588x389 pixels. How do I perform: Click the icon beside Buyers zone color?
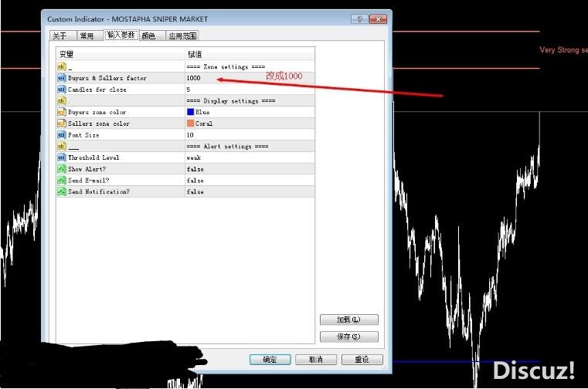[x=62, y=112]
